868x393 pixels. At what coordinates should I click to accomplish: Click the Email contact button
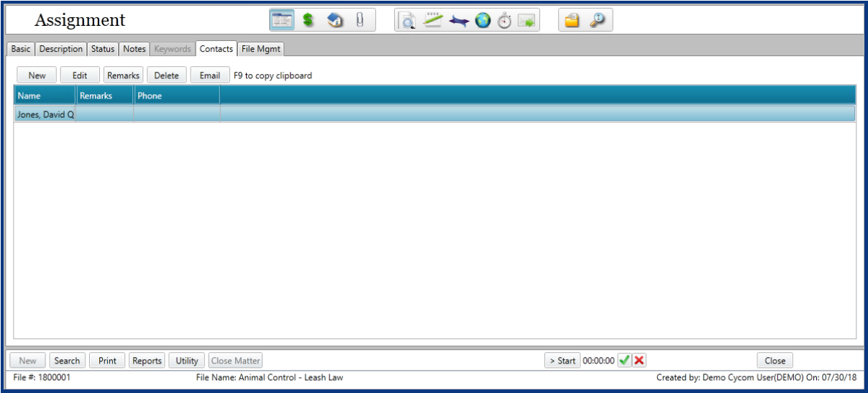point(210,75)
